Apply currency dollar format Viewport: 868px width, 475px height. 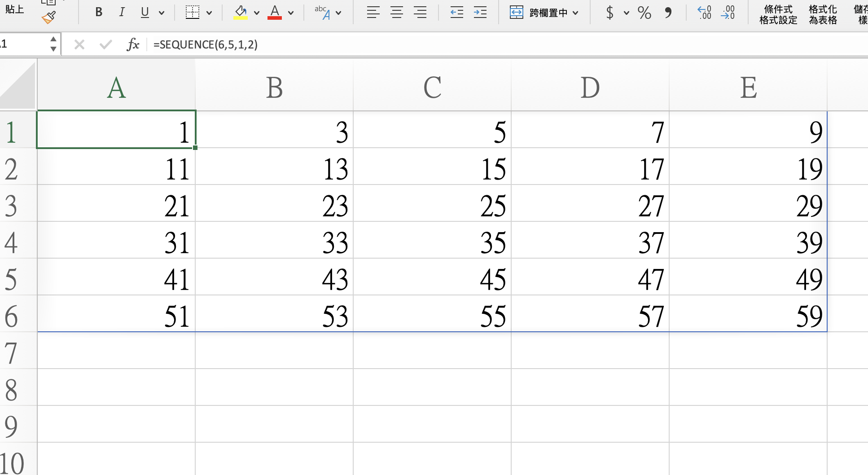click(609, 13)
